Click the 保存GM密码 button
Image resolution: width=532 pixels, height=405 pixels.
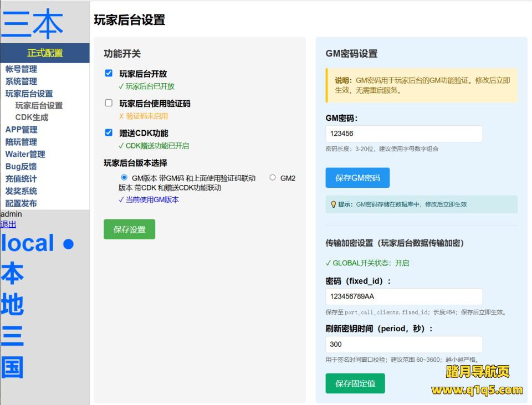tap(357, 177)
